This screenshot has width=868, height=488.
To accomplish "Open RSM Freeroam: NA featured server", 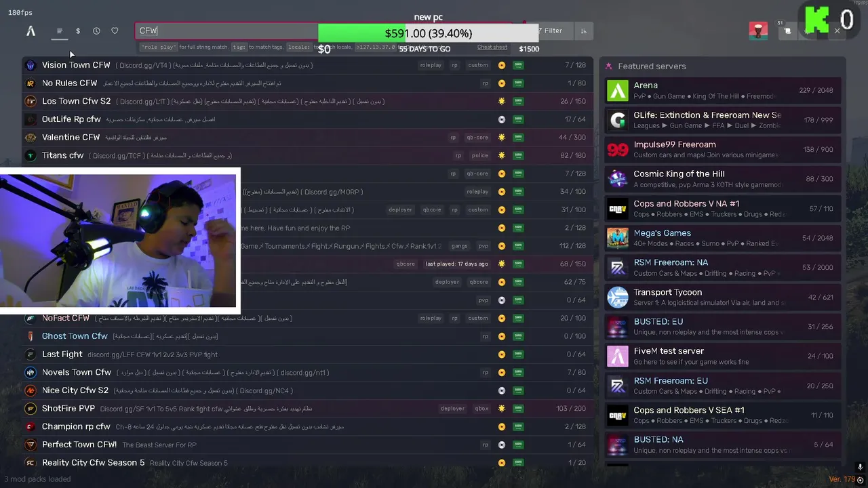I will point(723,268).
